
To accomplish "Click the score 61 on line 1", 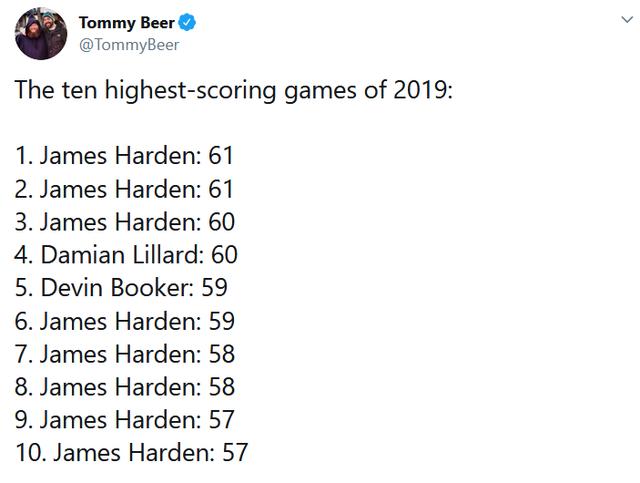I will pyautogui.click(x=221, y=156).
